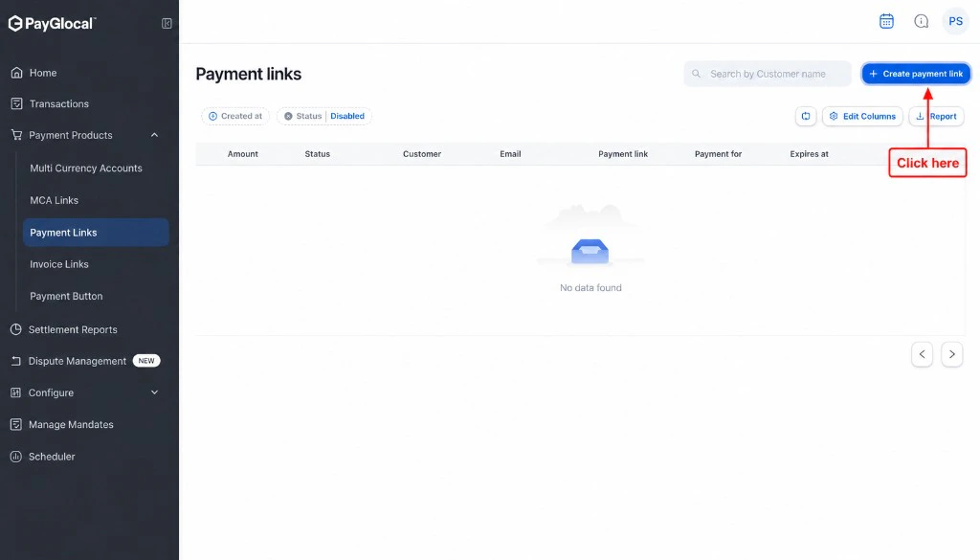The image size is (980, 560).
Task: Click the Status column header
Action: 318,154
